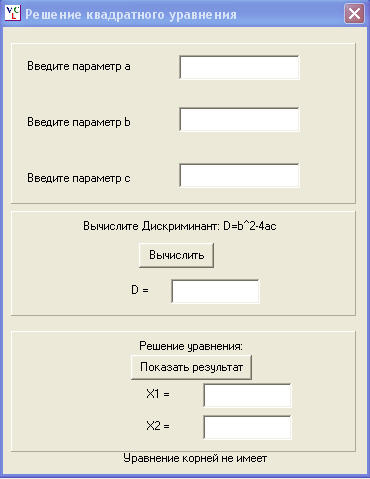Viewport: 370px width, 479px height.
Task: Click the 'Показать результат' button
Action: [x=191, y=367]
